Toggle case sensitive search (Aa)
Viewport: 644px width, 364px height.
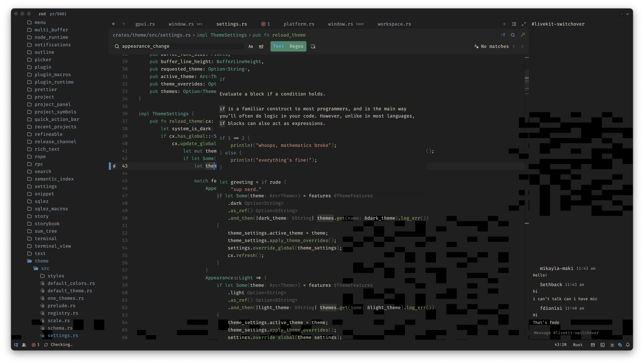[251, 47]
